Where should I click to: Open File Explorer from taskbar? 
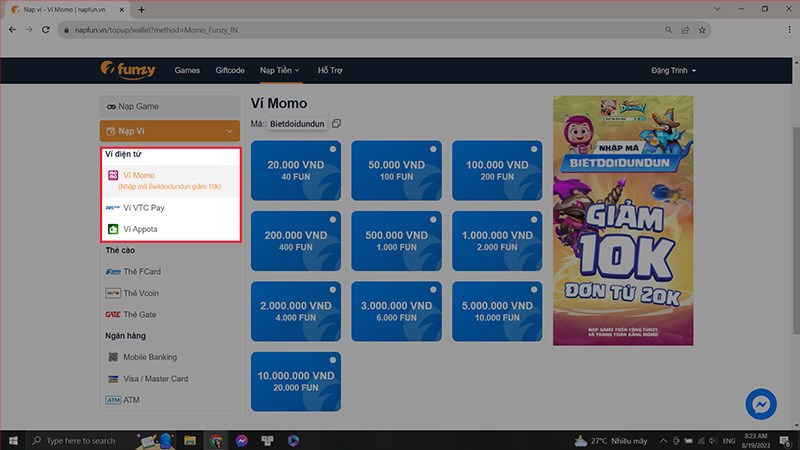click(x=190, y=440)
